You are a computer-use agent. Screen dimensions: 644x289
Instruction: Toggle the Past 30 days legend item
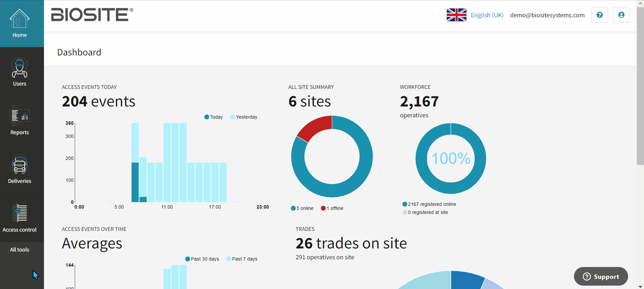202,259
